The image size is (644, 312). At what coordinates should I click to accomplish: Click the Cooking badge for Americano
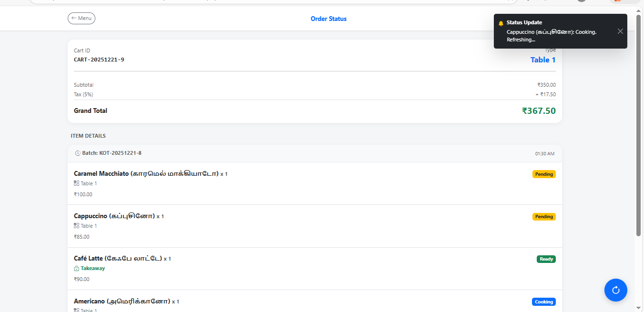coord(543,302)
